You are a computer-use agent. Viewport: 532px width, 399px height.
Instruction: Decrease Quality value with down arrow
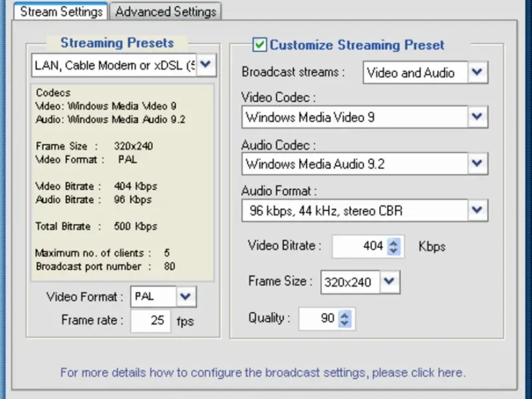344,323
